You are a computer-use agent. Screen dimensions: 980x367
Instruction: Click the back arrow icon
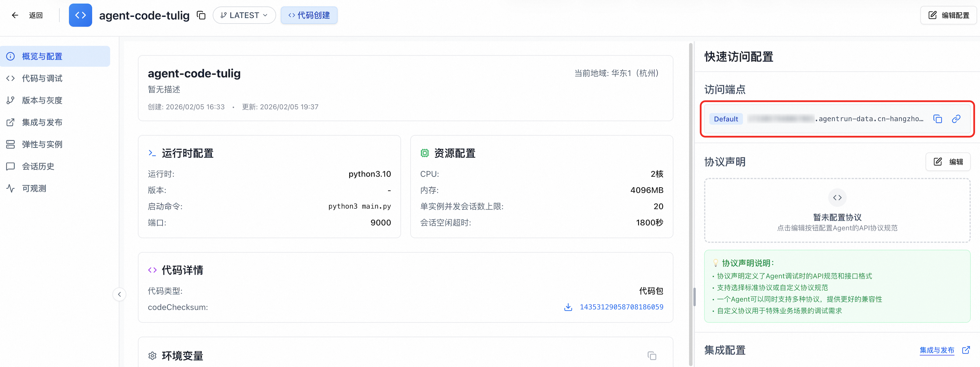[15, 15]
